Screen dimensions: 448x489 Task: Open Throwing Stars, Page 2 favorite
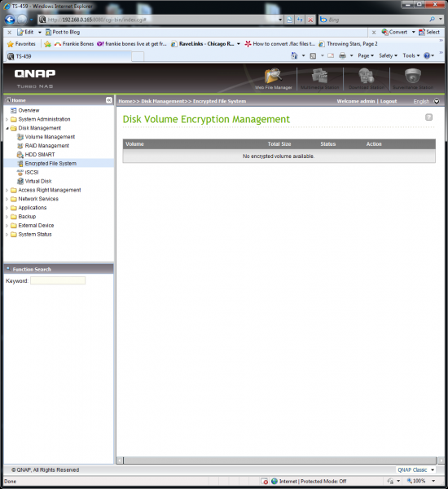point(349,44)
